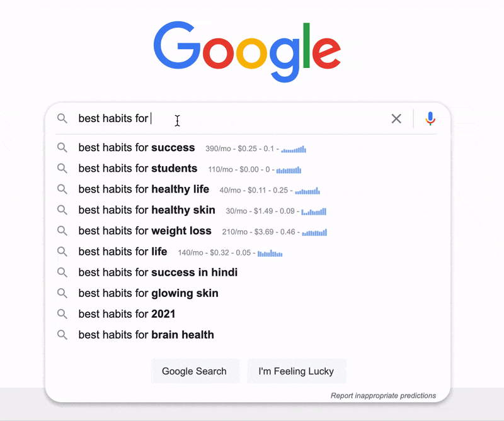Click the magnifier icon in the search field
Screen dimensions: 504x421
tap(62, 118)
